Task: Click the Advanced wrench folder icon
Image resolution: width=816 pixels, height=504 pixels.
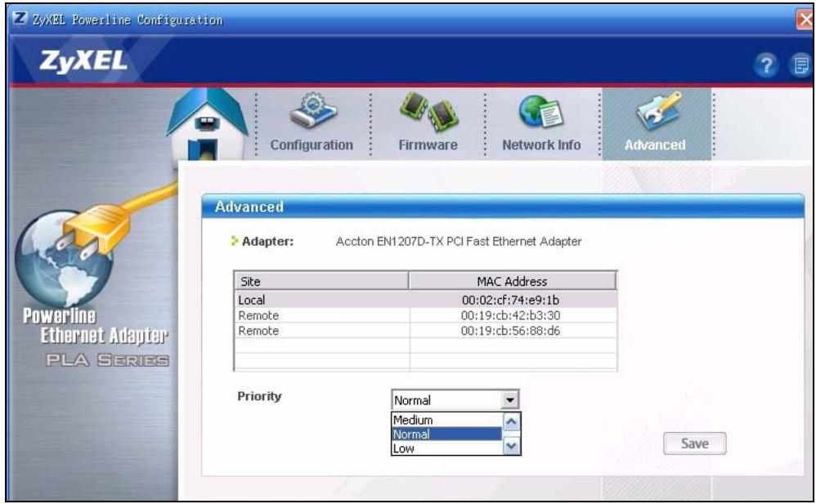Action: (659, 110)
